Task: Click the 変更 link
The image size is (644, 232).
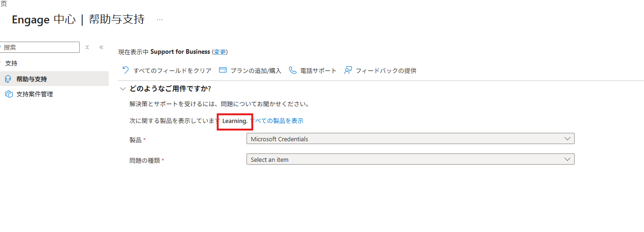Action: [220, 52]
